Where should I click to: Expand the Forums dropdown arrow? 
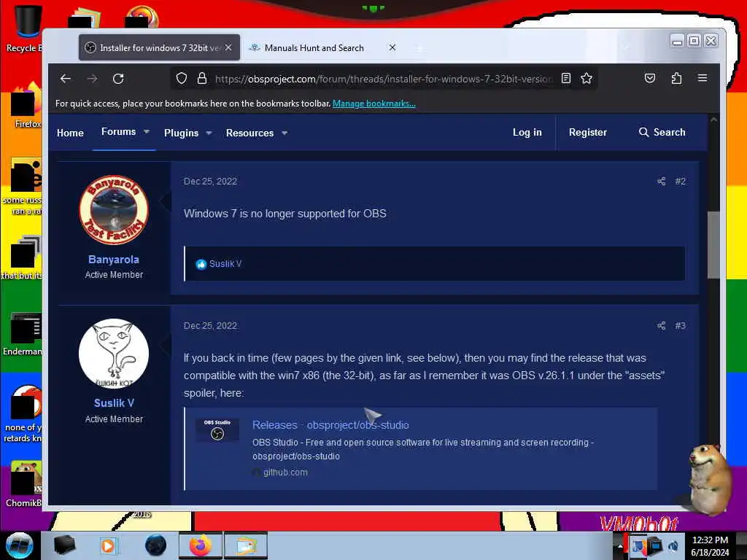click(147, 131)
